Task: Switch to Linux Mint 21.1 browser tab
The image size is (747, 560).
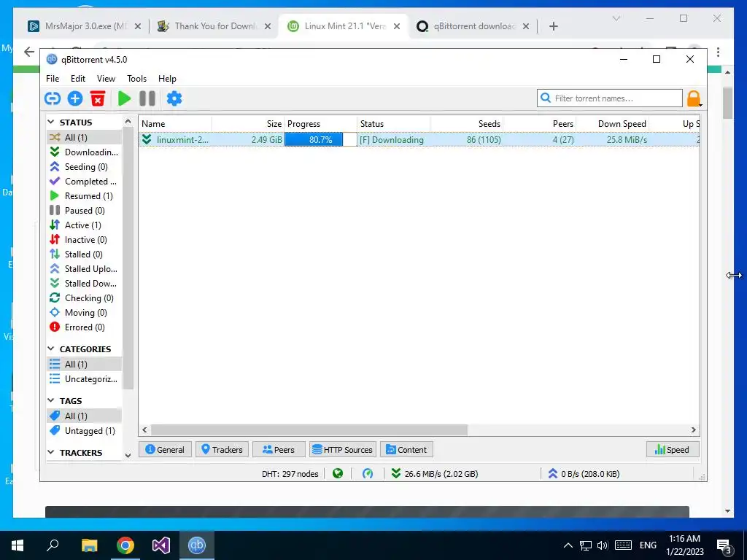Action: point(344,26)
